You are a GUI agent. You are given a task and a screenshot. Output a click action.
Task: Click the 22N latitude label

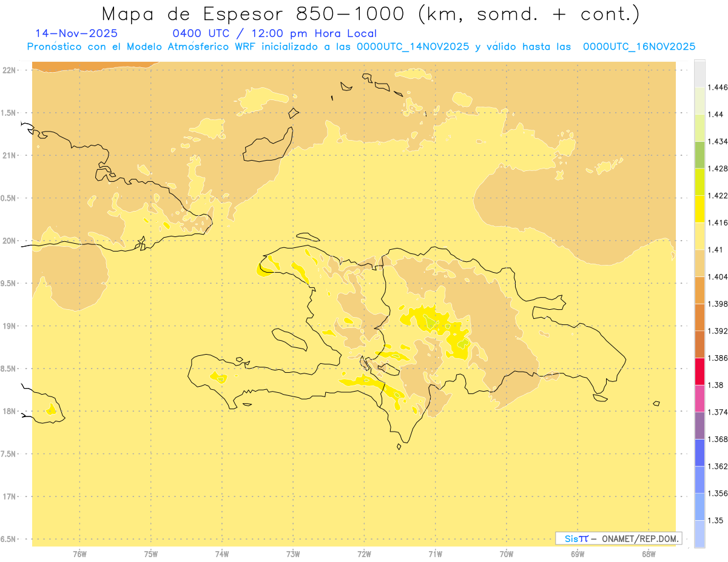(x=10, y=70)
